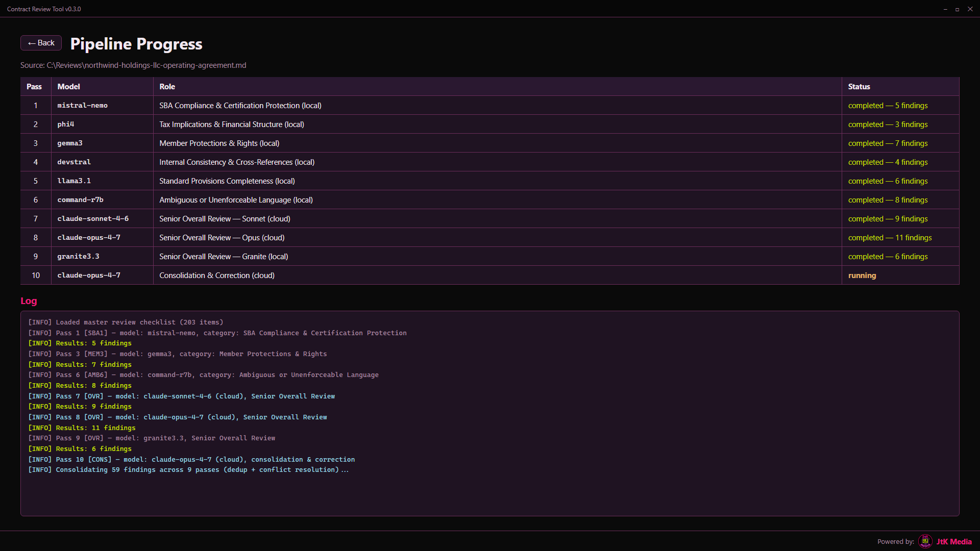Maximize the Contract Review Tool window
The height and width of the screenshot is (551, 980).
957,9
